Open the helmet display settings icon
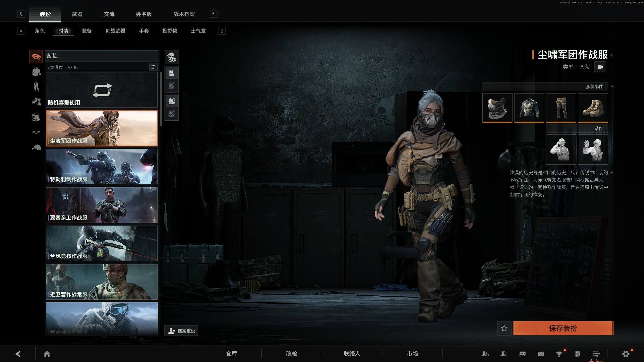Screen dimensions: 644x362 tap(172, 57)
